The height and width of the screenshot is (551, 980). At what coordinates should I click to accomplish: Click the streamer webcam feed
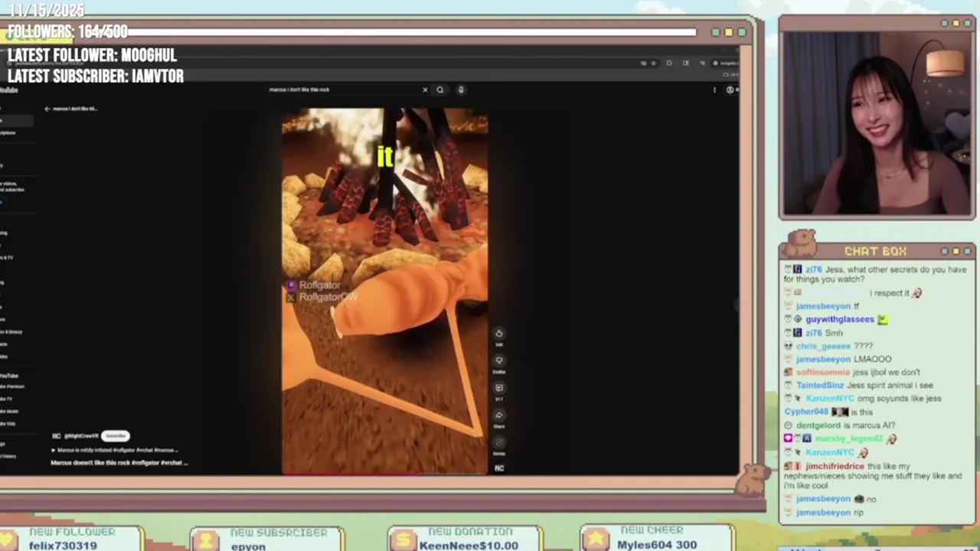(877, 124)
